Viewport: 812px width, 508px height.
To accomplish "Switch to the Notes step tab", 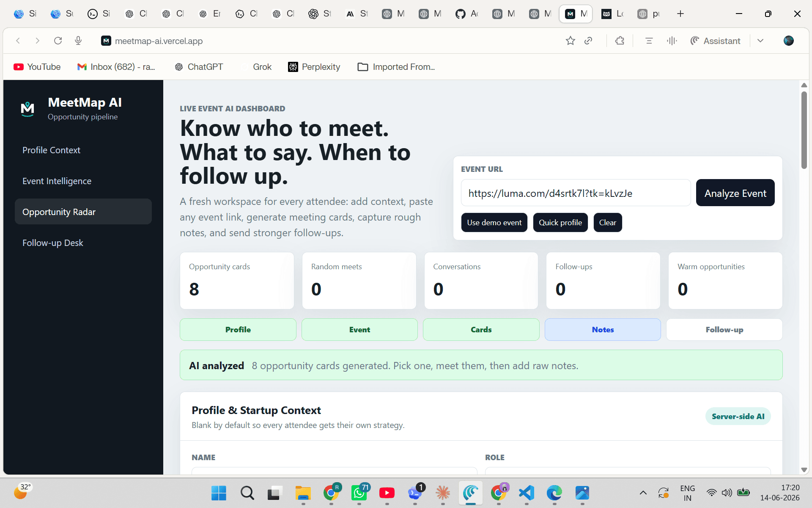I will 603,329.
